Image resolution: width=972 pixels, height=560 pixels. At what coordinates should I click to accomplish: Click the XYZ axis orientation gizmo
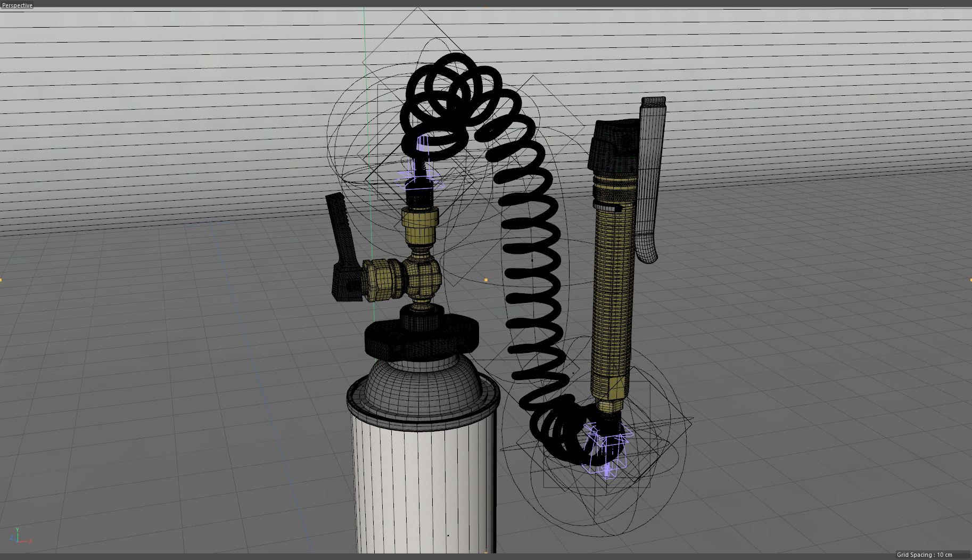pos(20,536)
